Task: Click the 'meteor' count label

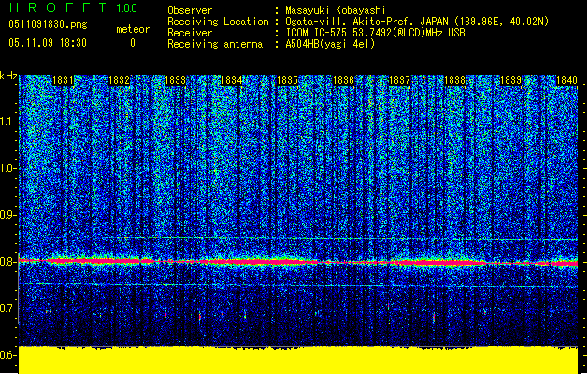Action: (133, 29)
